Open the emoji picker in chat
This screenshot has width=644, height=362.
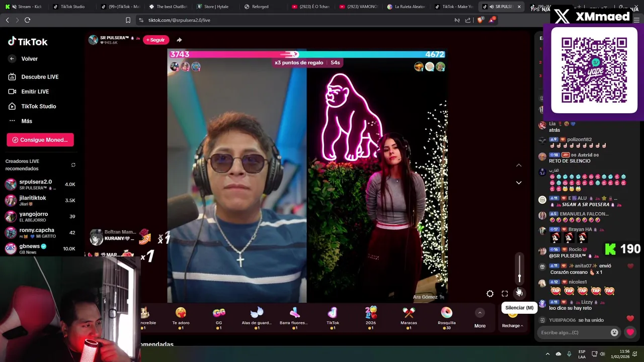pyautogui.click(x=614, y=332)
